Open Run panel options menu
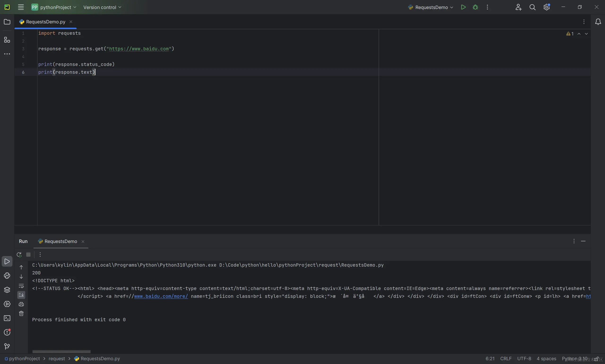 574,241
